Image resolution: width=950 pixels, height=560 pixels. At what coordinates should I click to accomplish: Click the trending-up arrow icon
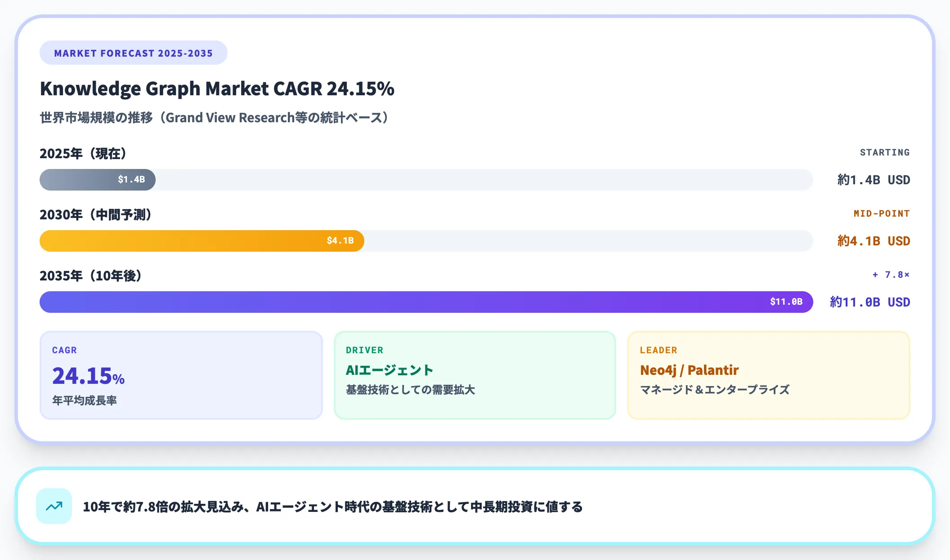click(54, 506)
